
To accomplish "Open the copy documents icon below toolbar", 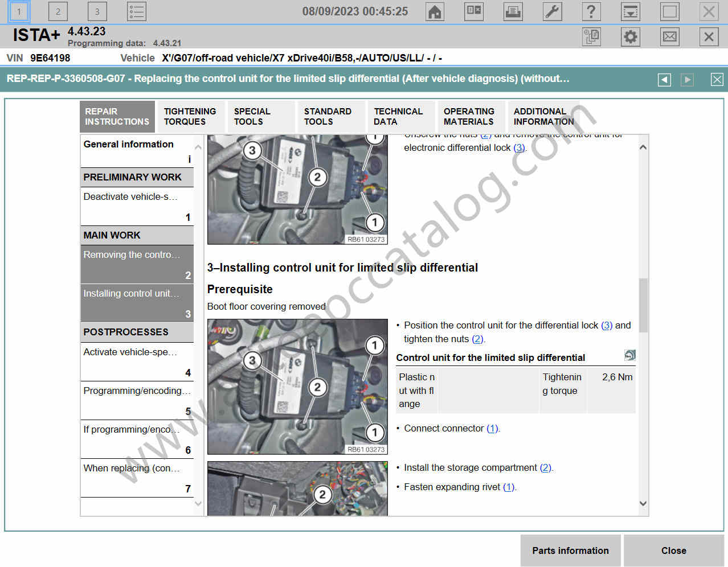I will point(591,37).
